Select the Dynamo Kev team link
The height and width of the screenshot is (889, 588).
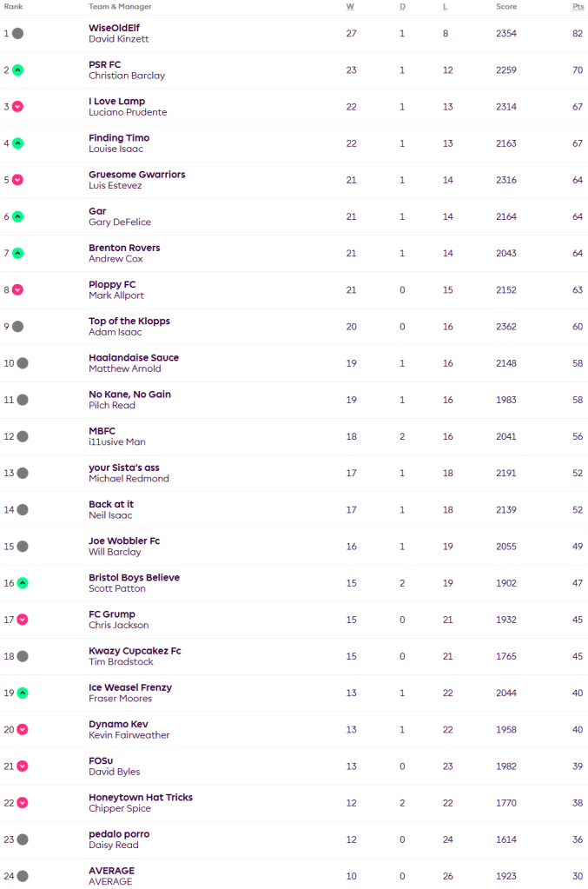[119, 724]
